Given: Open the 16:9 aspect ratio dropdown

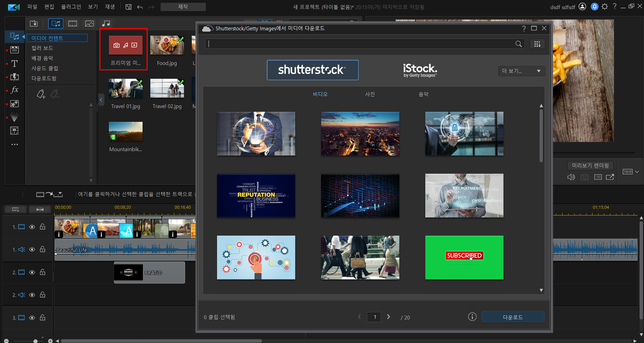Looking at the screenshot, I should coord(631,172).
